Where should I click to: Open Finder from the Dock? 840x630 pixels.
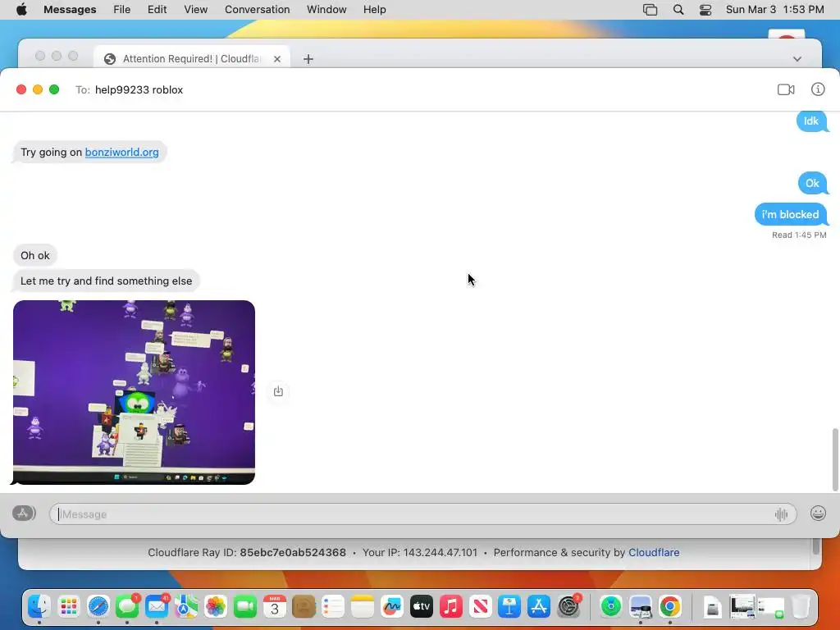click(39, 606)
